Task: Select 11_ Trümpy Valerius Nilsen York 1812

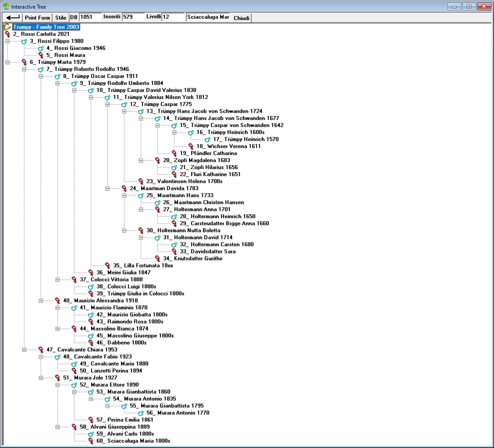Action: (x=160, y=97)
